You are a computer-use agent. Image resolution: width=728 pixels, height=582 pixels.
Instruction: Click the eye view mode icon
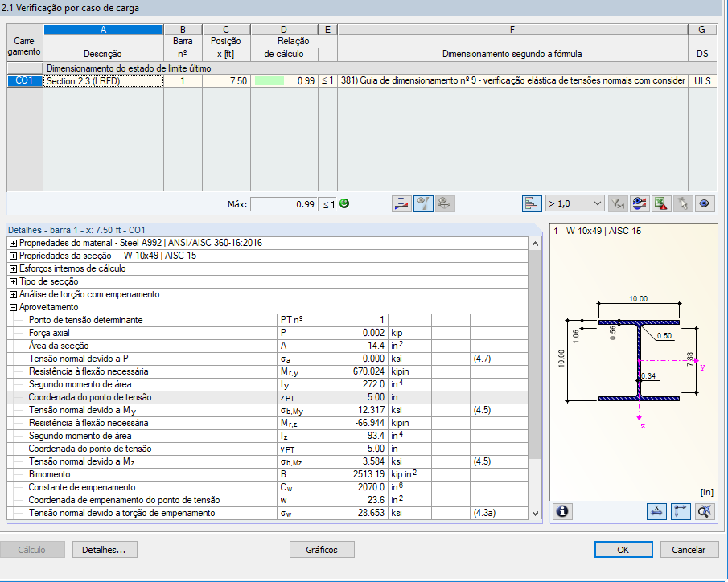point(705,203)
